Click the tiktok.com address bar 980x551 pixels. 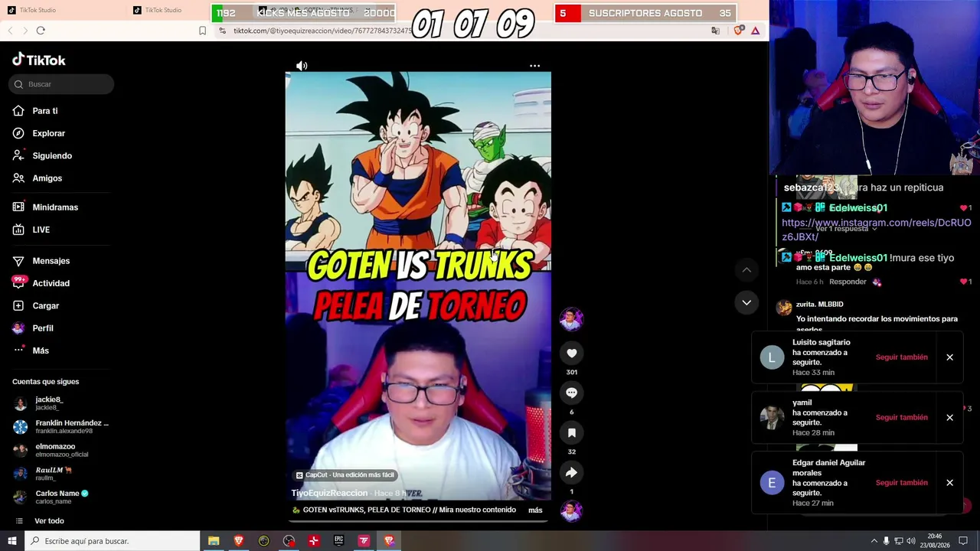322,31
